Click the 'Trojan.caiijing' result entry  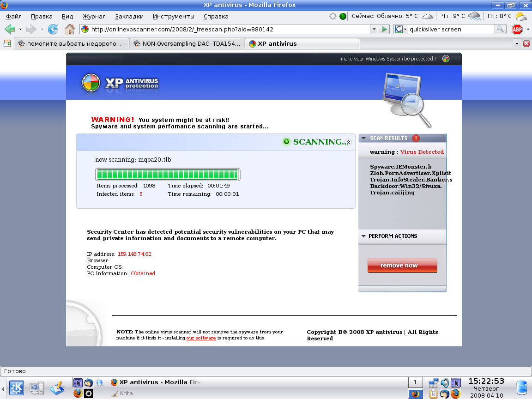(392, 193)
